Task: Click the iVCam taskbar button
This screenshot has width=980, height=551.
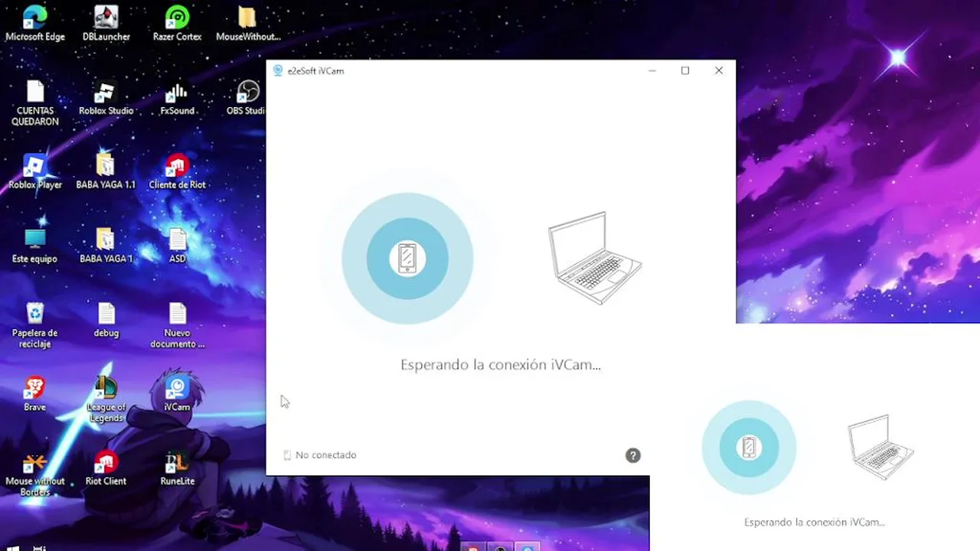Action: point(528,547)
